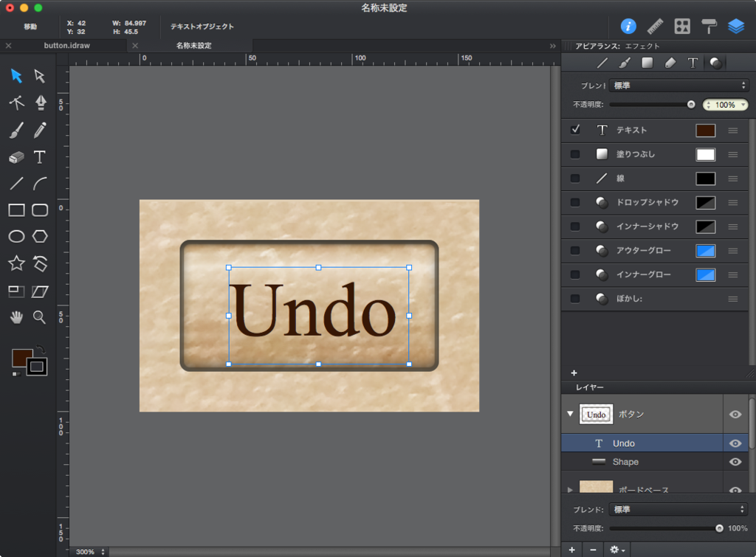Disable the テキスト effect checkbox
Viewport: 756px width, 557px height.
[x=575, y=130]
